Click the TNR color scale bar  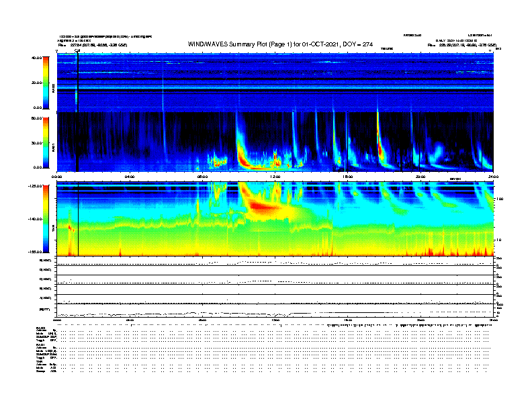(46, 218)
